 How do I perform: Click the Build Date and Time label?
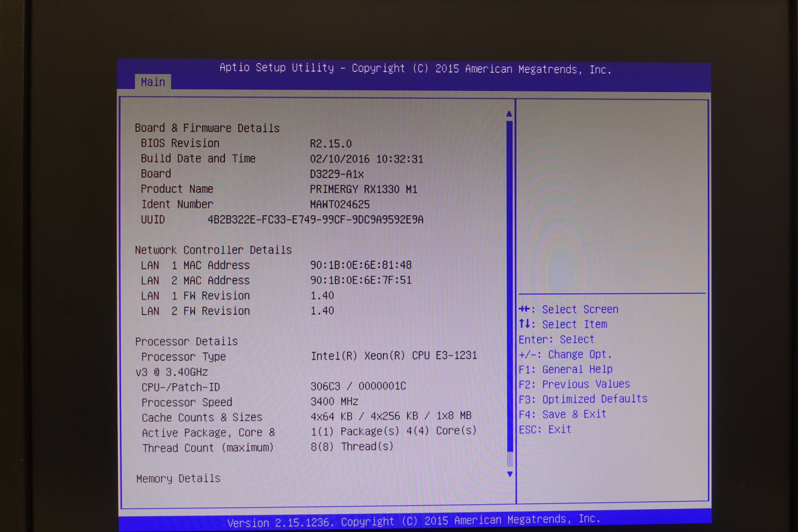pyautogui.click(x=198, y=159)
